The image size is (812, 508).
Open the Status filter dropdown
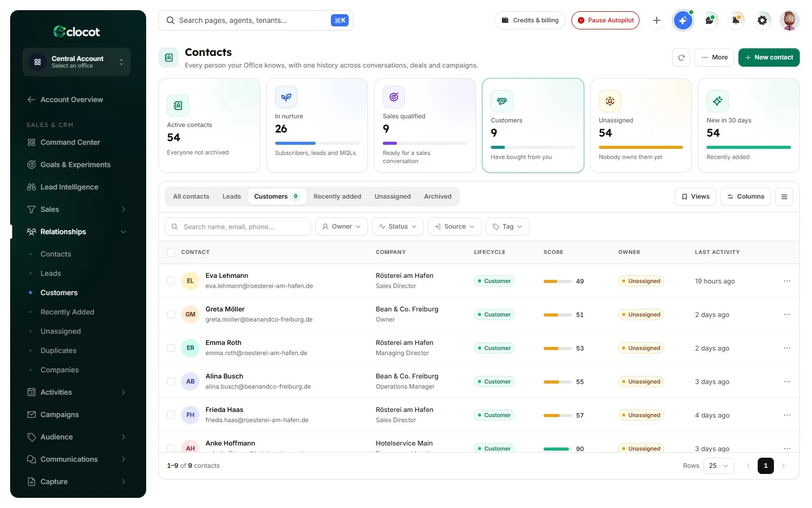pyautogui.click(x=398, y=227)
